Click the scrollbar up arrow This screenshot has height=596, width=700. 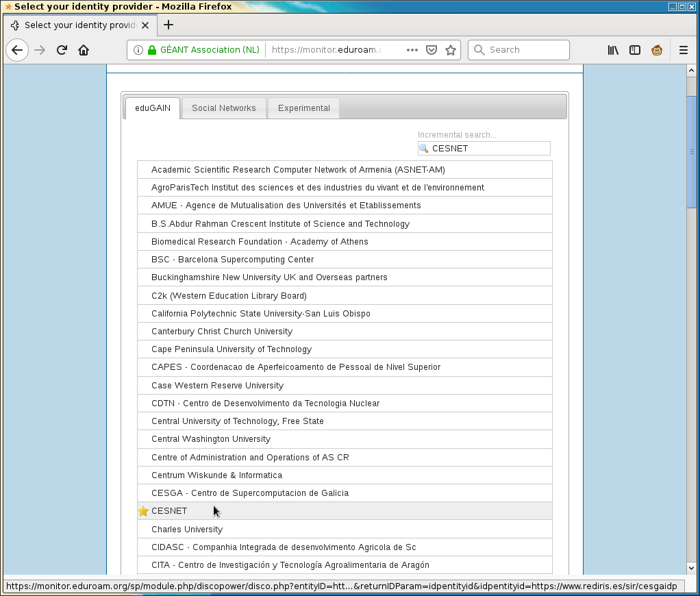point(691,71)
